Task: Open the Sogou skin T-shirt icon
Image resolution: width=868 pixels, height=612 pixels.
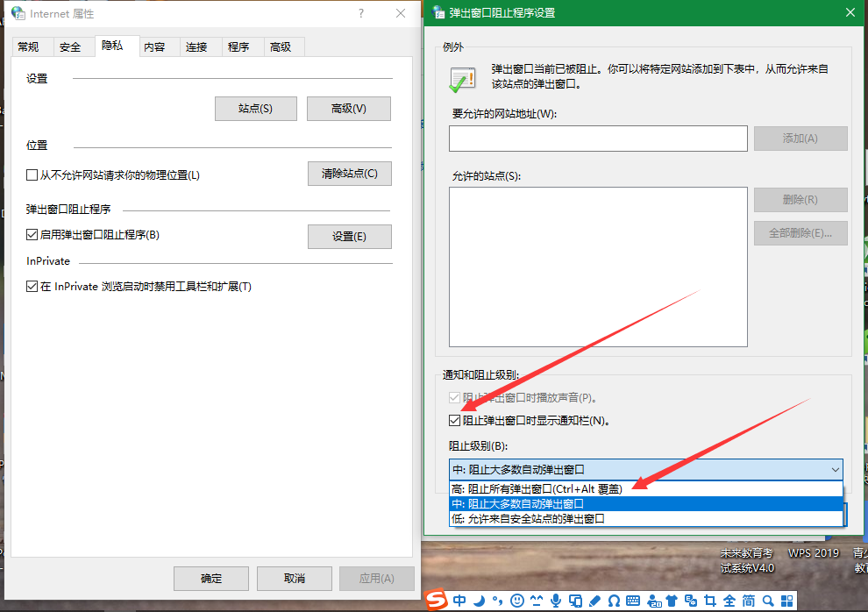Action: tap(672, 601)
